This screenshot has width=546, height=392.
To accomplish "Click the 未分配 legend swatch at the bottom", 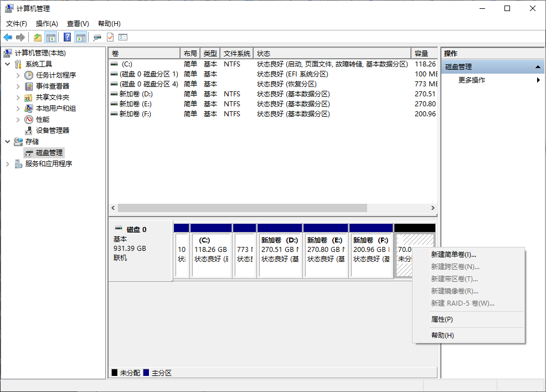I will click(x=114, y=372).
